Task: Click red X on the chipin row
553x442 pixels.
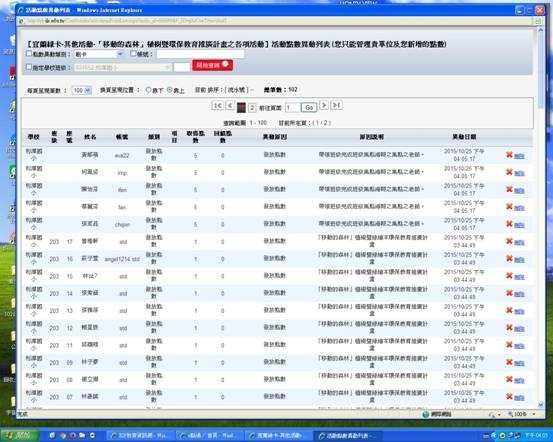Action: 509,224
